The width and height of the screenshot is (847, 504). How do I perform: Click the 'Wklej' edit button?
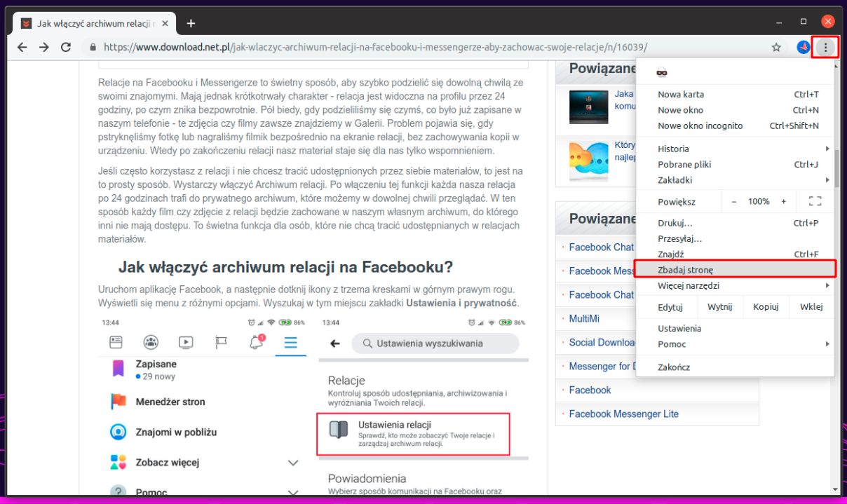coord(811,307)
